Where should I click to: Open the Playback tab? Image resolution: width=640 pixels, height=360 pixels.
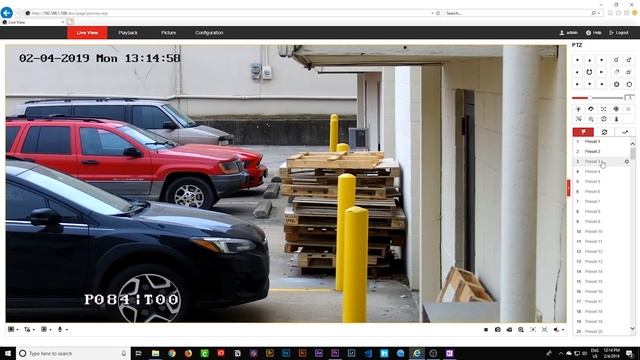point(128,33)
